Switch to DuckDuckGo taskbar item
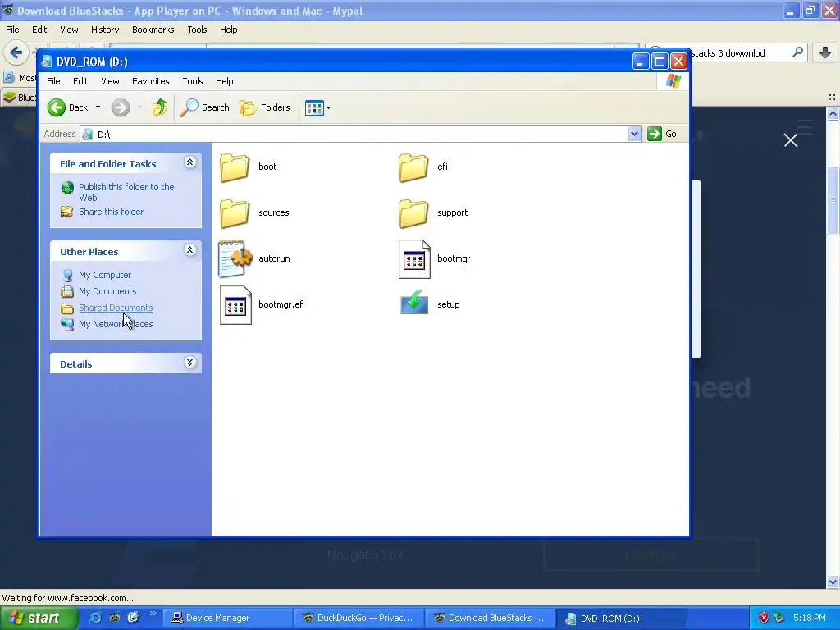This screenshot has height=630, width=840. coord(359,619)
